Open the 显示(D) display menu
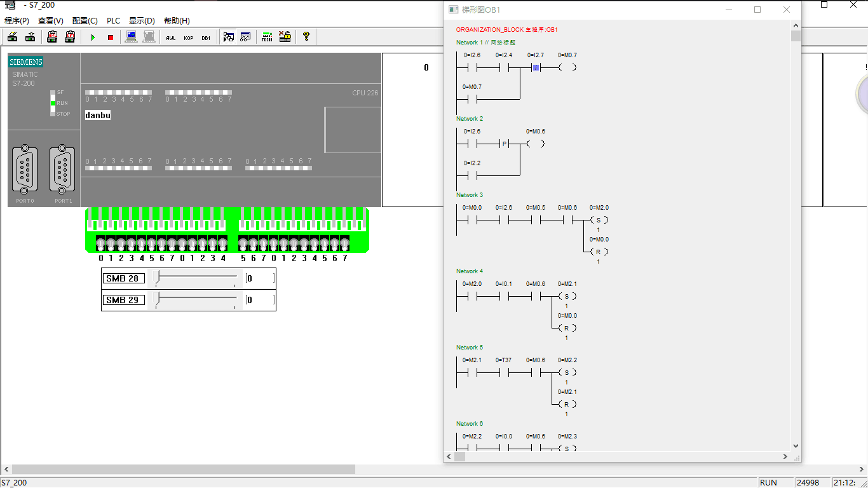The height and width of the screenshot is (488, 868). (142, 20)
